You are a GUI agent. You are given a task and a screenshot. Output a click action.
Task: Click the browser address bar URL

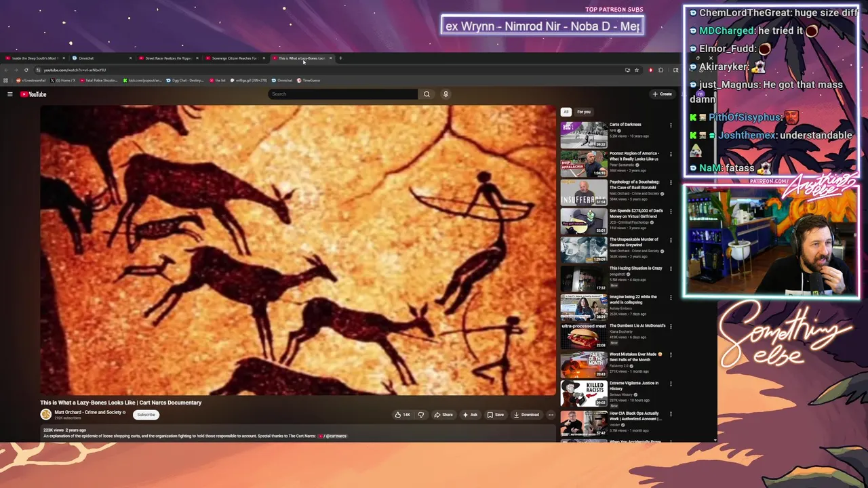75,70
